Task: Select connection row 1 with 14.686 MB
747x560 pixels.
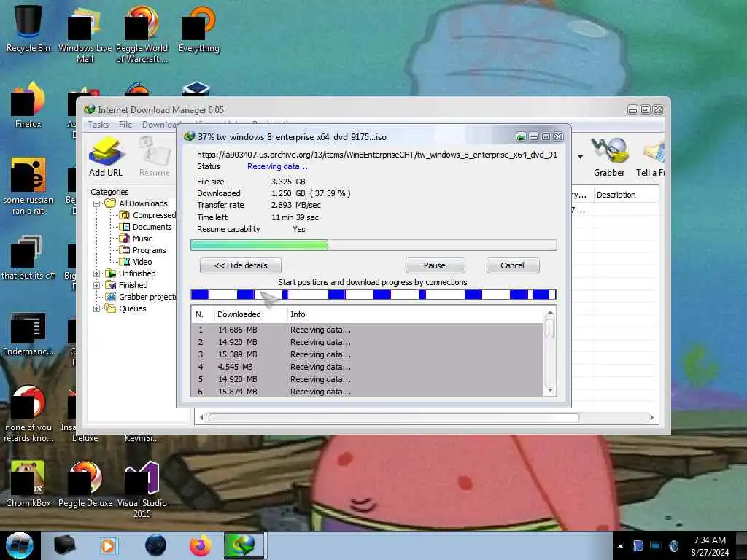Action: coord(367,330)
